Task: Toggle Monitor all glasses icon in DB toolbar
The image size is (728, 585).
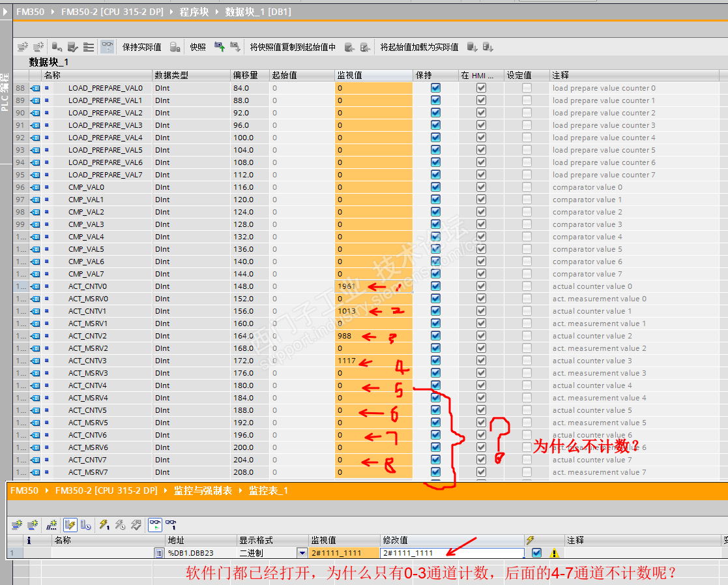Action: [108, 46]
